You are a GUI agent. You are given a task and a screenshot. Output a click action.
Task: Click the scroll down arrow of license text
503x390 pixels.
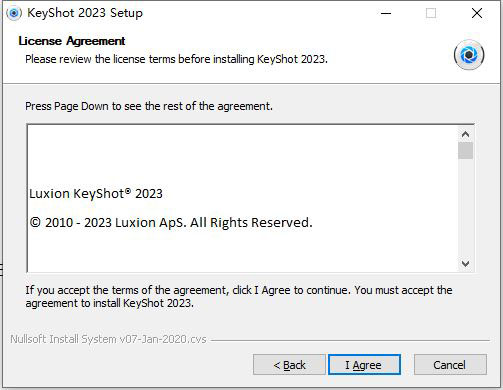tap(465, 264)
